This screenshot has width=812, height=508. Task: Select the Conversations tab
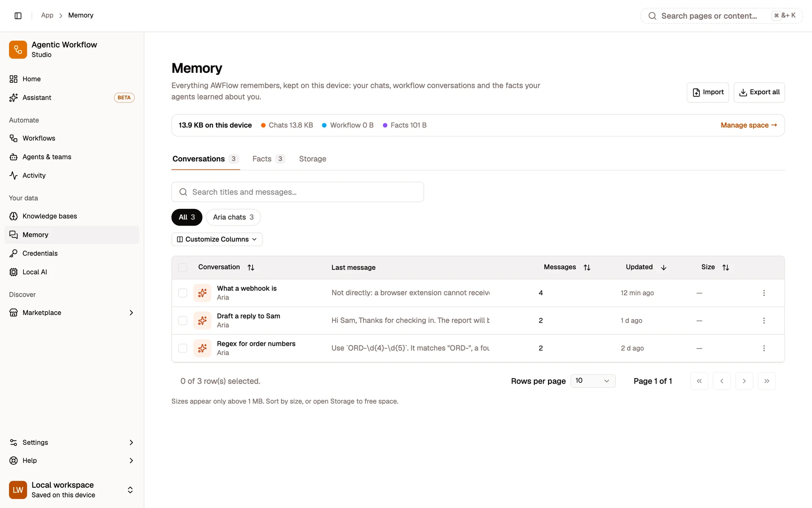[205, 159]
